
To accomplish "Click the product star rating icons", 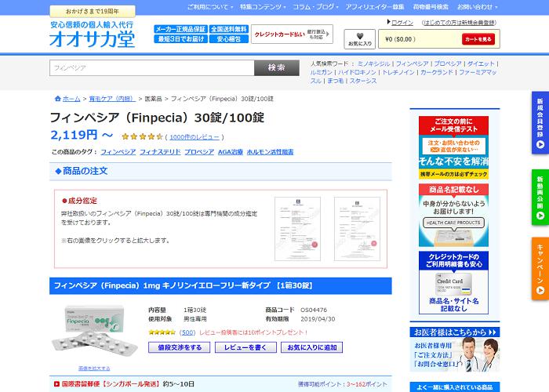I will (x=143, y=137).
